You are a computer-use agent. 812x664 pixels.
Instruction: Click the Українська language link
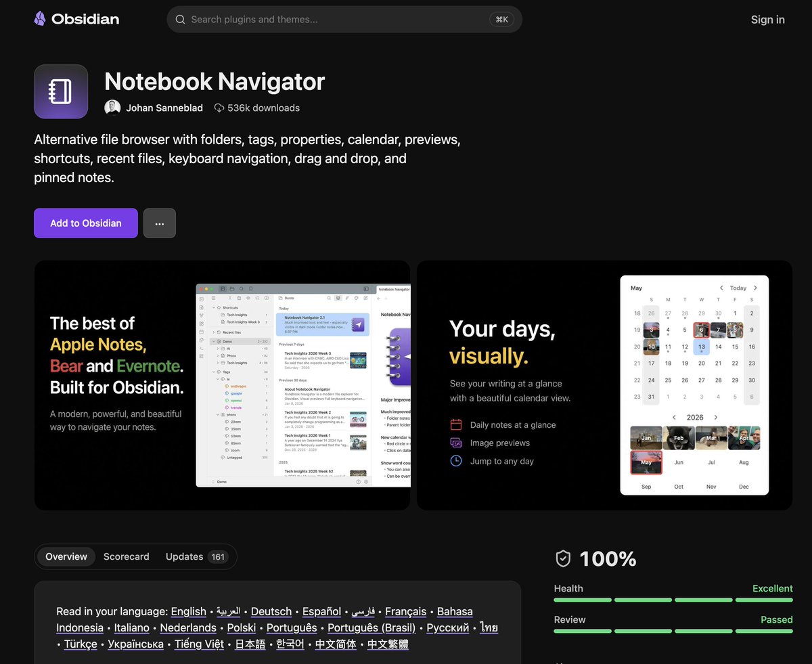(x=136, y=644)
